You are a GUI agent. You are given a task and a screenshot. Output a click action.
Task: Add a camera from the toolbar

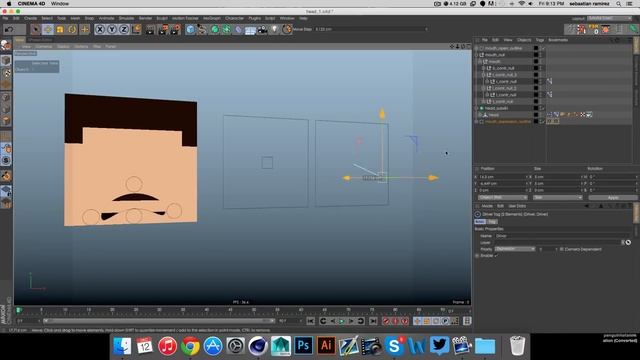point(262,29)
